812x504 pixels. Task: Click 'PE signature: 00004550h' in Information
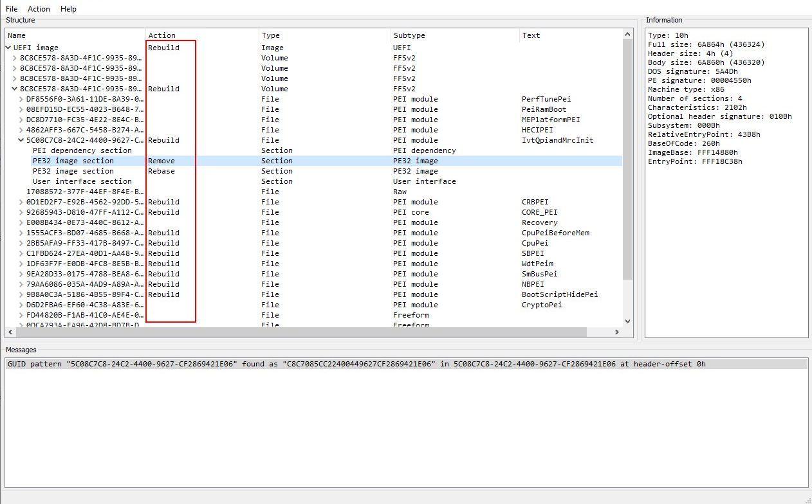pyautogui.click(x=699, y=80)
